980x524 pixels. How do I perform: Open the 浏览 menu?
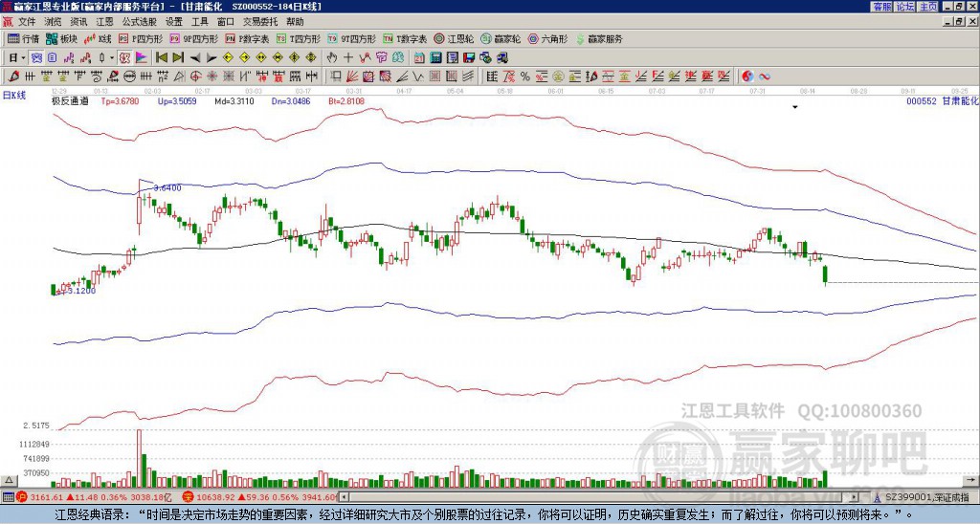click(54, 22)
